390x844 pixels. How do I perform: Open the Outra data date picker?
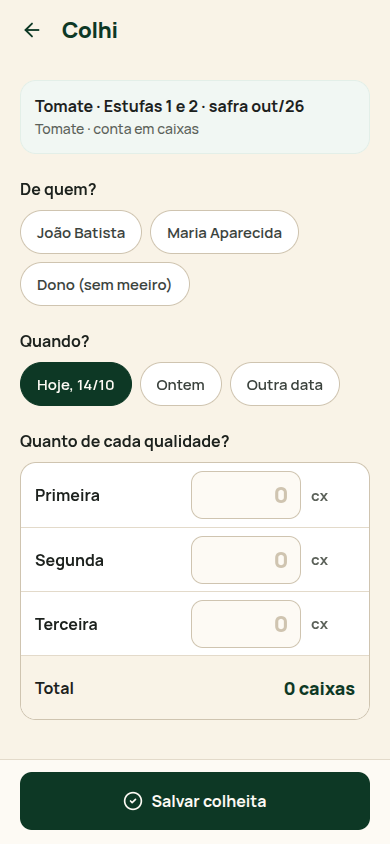point(285,384)
